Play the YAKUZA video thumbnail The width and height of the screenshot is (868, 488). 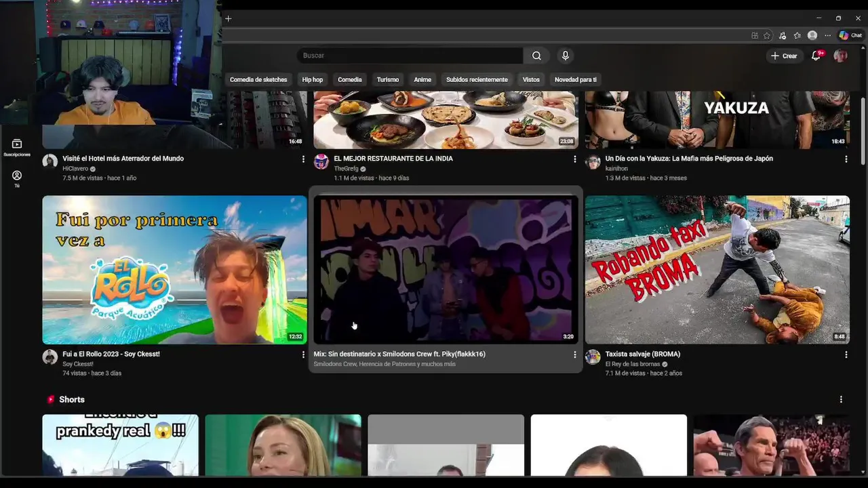tap(717, 120)
